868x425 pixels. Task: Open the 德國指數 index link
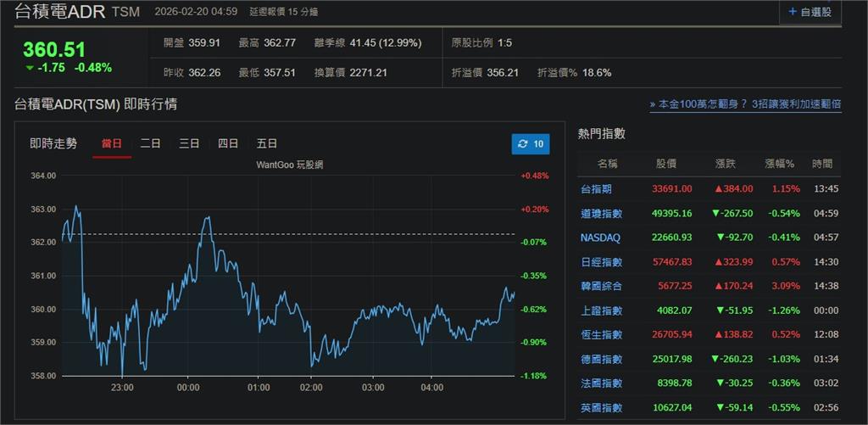[601, 359]
